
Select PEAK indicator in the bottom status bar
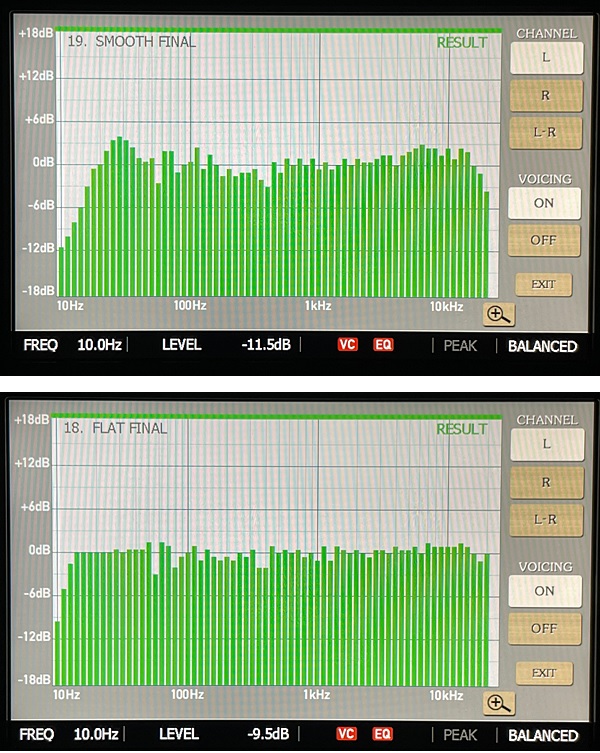click(461, 735)
